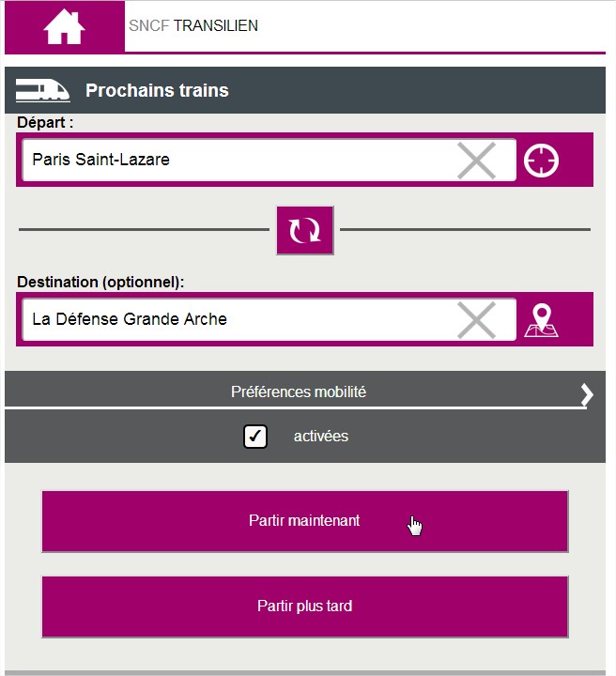Expand the mobility preferences chevron arrow
The width and height of the screenshot is (616, 676).
(587, 394)
